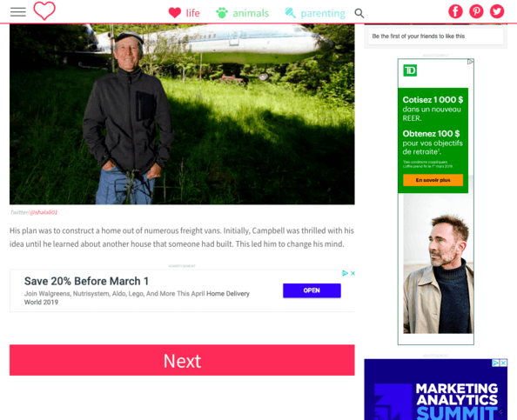Click the red heart next to life
This screenshot has width=517, height=420.
pos(175,13)
